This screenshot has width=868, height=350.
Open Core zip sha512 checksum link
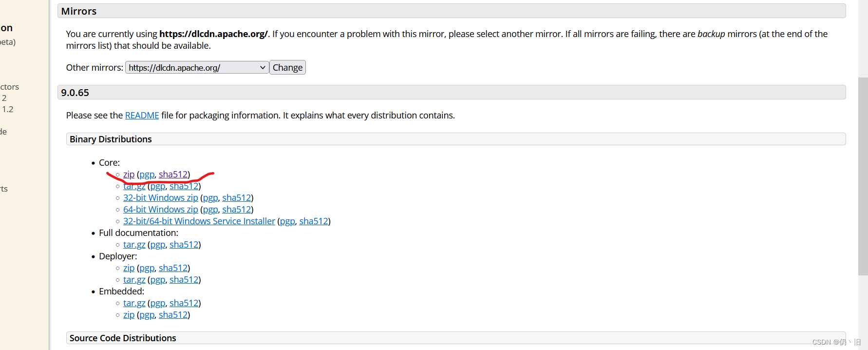(x=173, y=174)
